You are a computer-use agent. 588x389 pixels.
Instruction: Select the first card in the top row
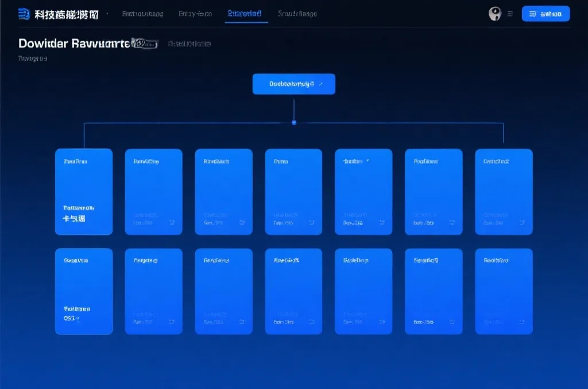click(x=84, y=192)
